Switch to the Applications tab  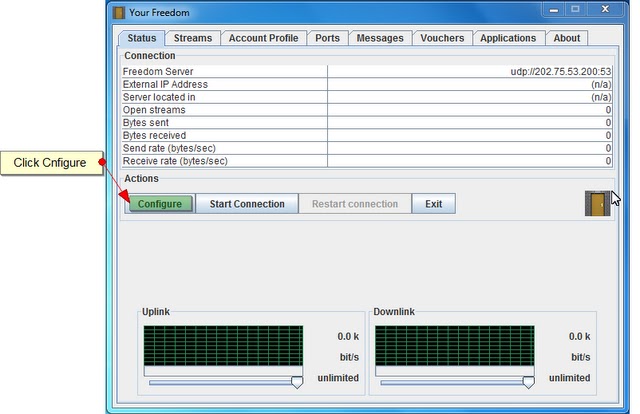click(508, 38)
